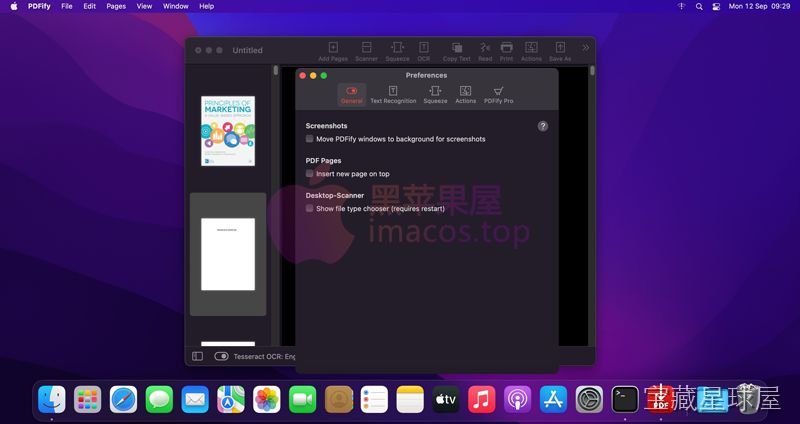The width and height of the screenshot is (800, 424).
Task: Open Apple TV from the Dock
Action: [446, 399]
